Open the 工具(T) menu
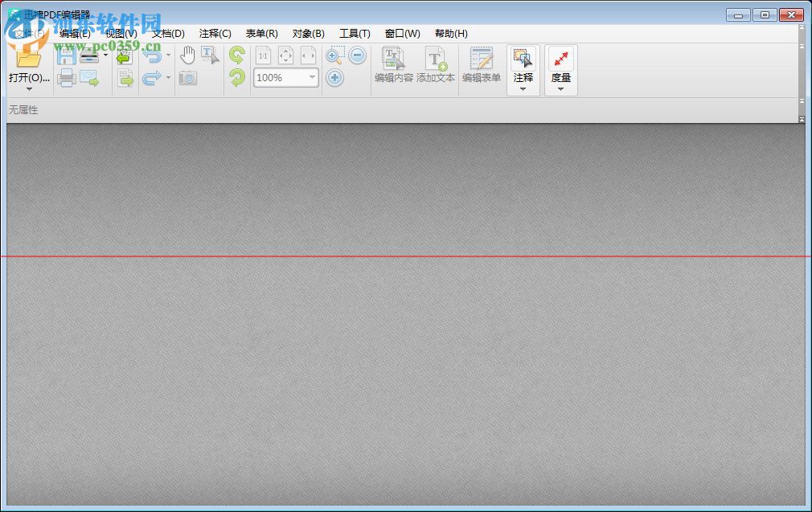Screen dimensions: 812x512 (x=355, y=34)
